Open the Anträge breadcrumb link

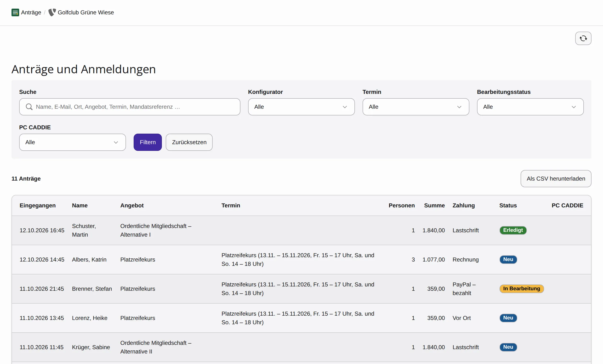click(x=31, y=12)
